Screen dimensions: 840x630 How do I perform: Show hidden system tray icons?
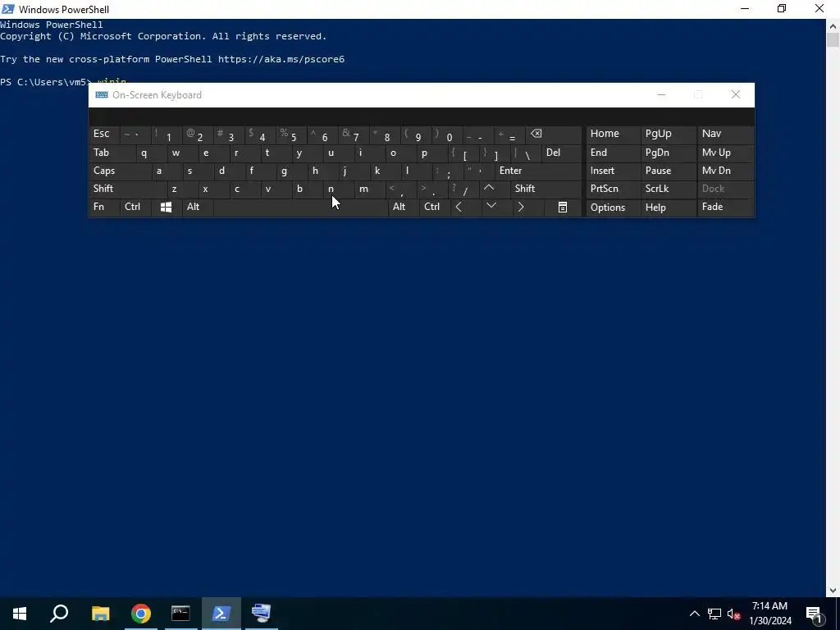pyautogui.click(x=694, y=614)
